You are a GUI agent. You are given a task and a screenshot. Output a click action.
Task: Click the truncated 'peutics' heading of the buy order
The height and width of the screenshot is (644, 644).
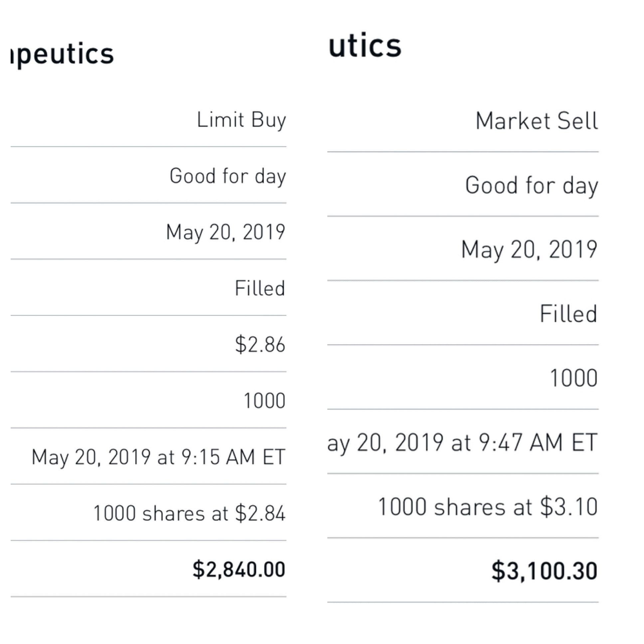point(62,54)
